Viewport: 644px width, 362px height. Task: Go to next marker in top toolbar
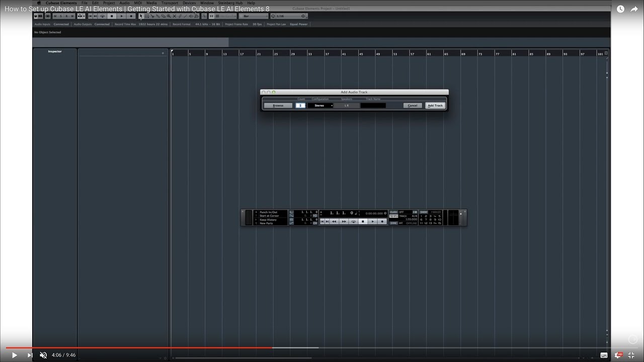point(95,16)
